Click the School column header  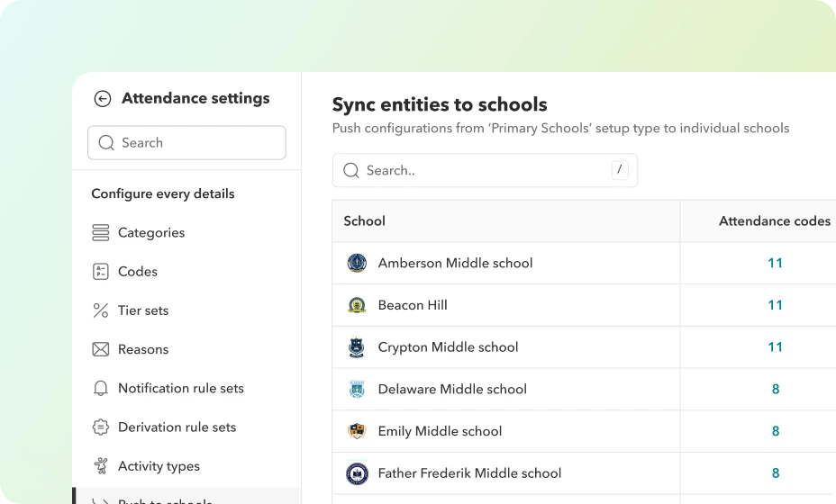pyautogui.click(x=364, y=221)
